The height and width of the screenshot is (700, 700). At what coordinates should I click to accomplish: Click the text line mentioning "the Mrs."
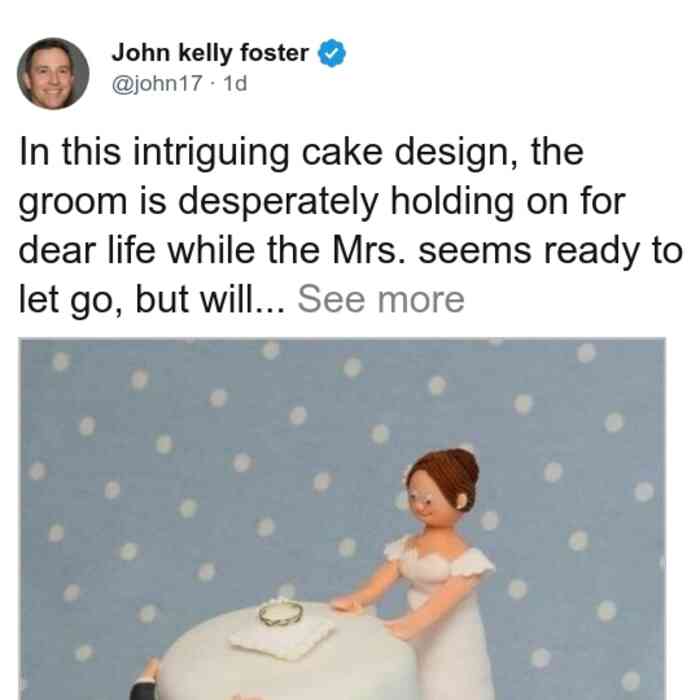click(350, 250)
